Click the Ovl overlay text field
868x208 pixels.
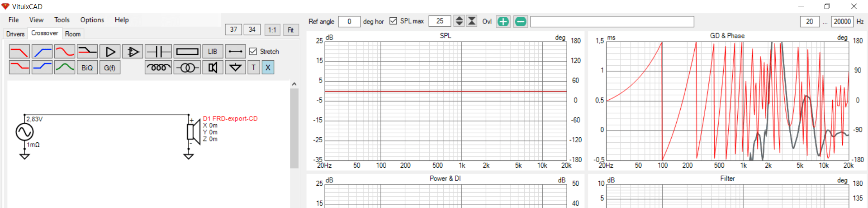point(612,21)
